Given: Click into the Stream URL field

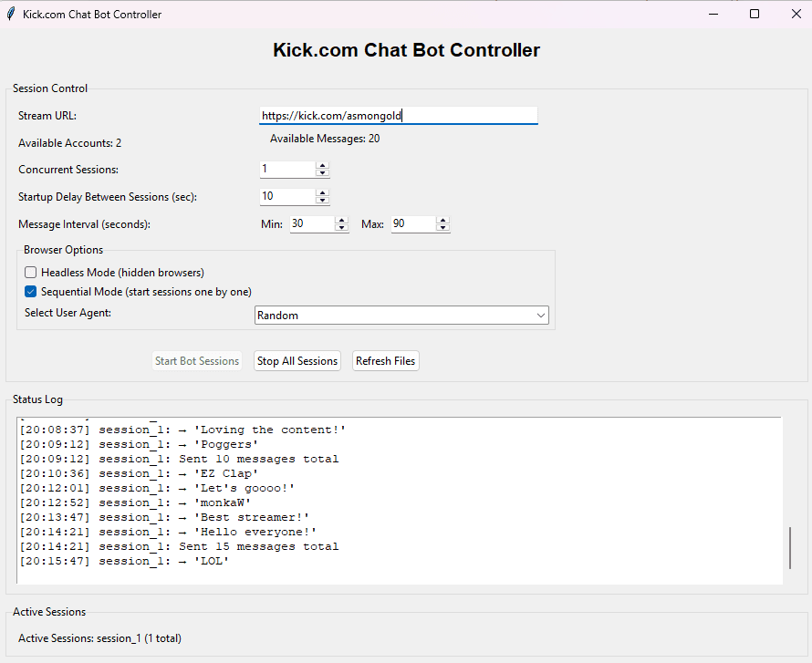Looking at the screenshot, I should click(398, 116).
